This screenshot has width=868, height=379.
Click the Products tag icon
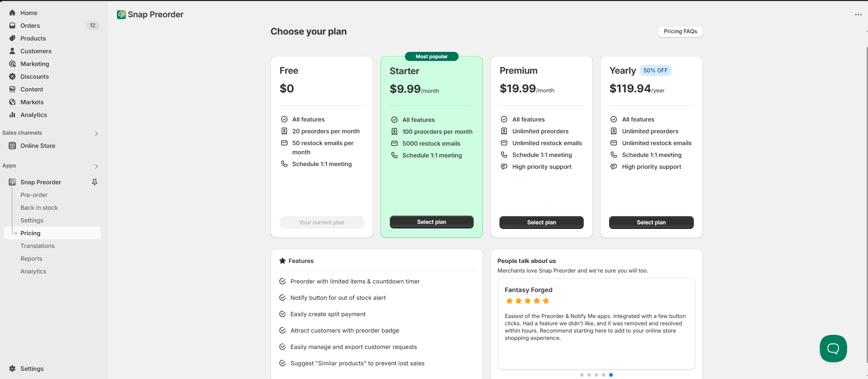click(x=12, y=38)
